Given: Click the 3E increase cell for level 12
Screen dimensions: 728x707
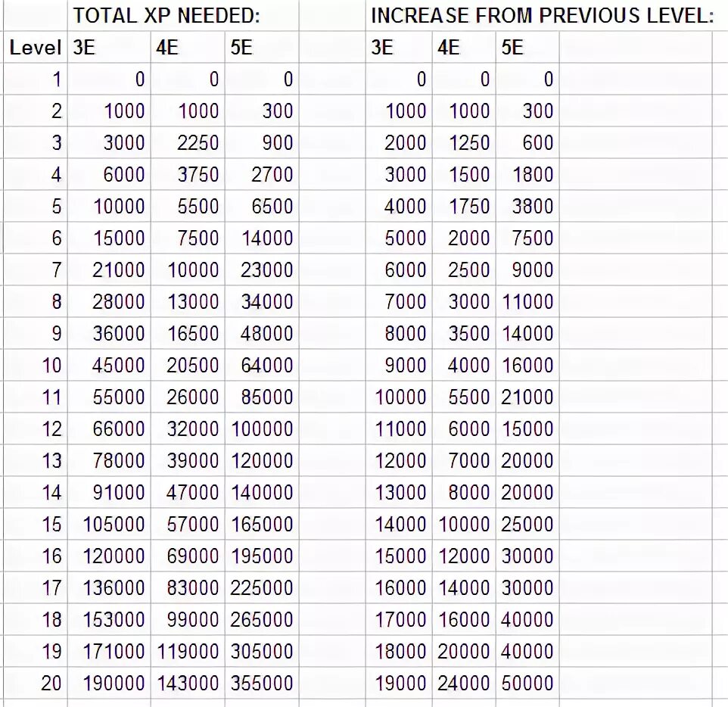Looking at the screenshot, I should (399, 428).
